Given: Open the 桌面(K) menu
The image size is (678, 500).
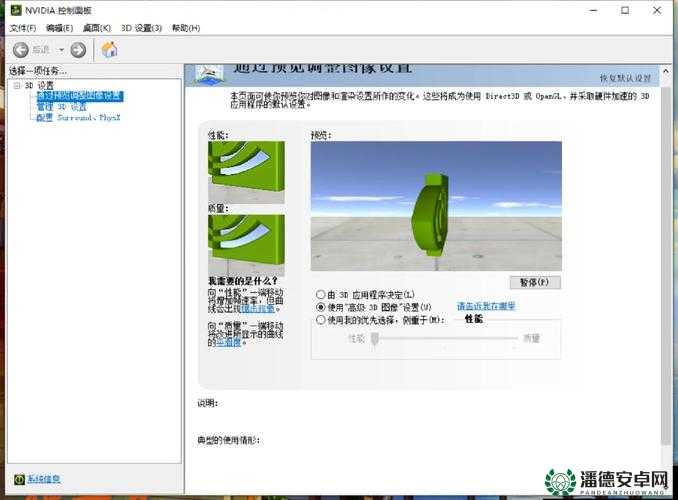Looking at the screenshot, I should 97,28.
